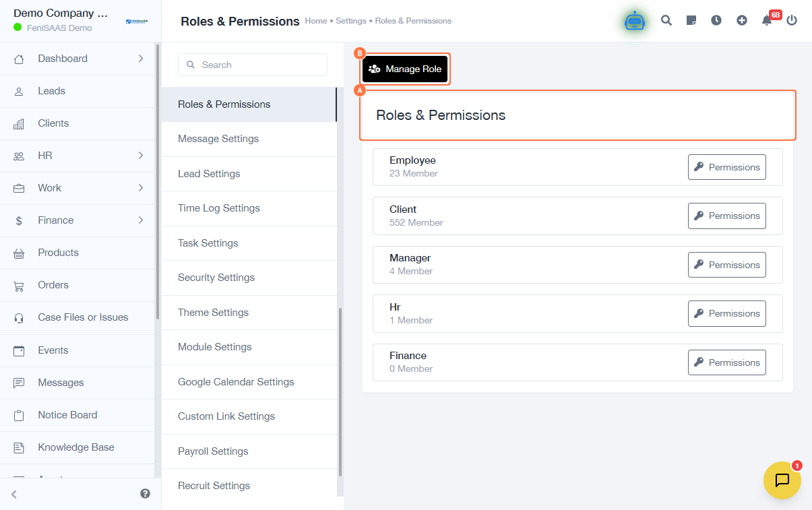Click the Settings breadcrumb link
The image size is (812, 510).
pos(351,21)
